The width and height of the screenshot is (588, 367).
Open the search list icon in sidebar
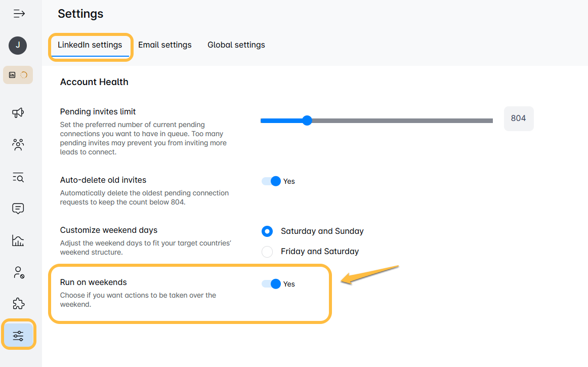[18, 177]
